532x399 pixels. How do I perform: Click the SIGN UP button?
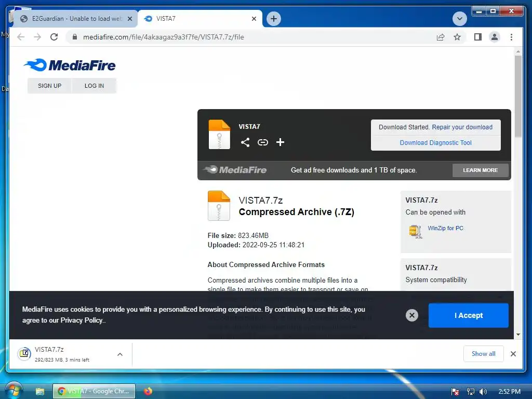pos(49,86)
